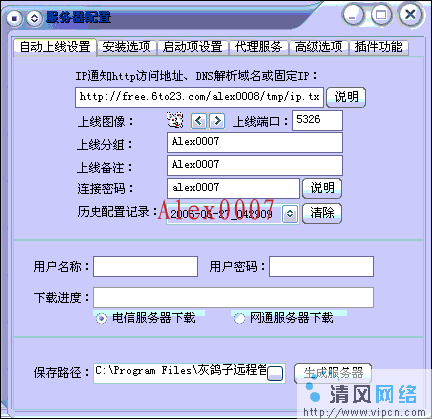The height and width of the screenshot is (419, 432).
Task: Clear history with the 清除 button
Action: (x=322, y=213)
